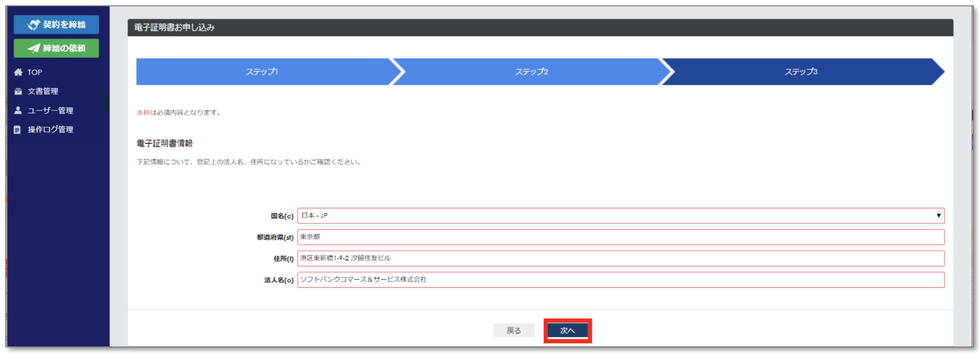Image resolution: width=980 pixels, height=355 pixels.
Task: Click the handshake icon on 契約を締結
Action: (34, 24)
